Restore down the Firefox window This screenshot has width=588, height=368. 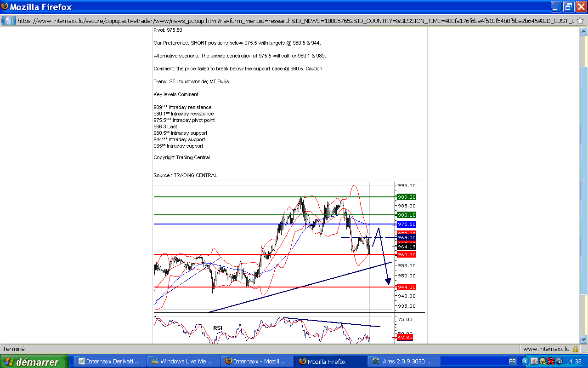coord(569,7)
